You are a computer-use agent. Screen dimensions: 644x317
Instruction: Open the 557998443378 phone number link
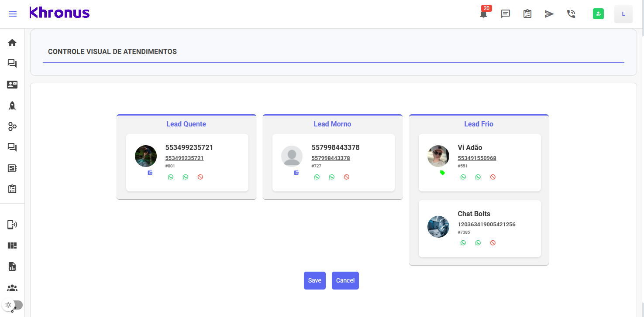331,158
